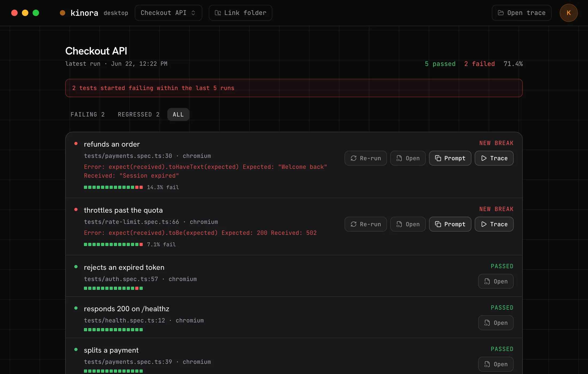Viewport: 588px width, 374px height.
Task: Click the 'splits a payment' test title
Action: 111,350
